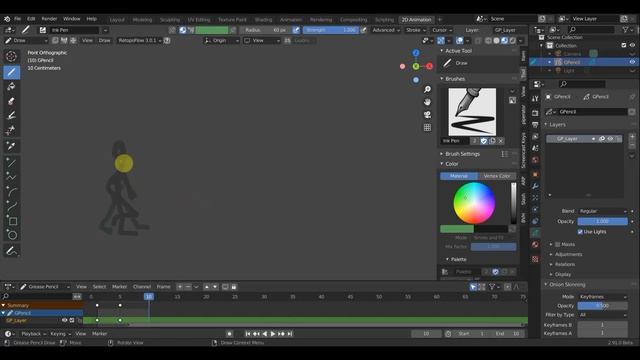This screenshot has height=360, width=640.
Task: Select the Material color mode button
Action: coord(459,176)
